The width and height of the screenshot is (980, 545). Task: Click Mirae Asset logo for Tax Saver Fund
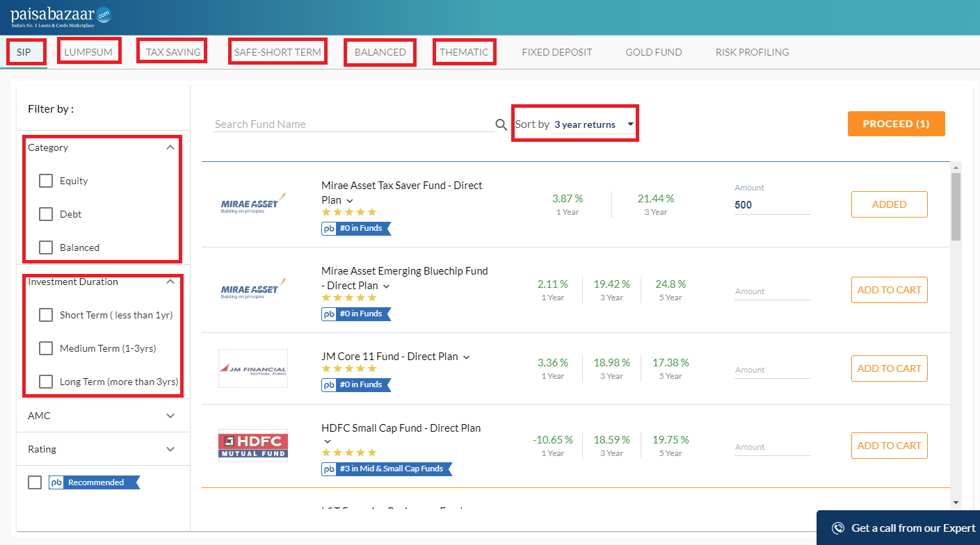pyautogui.click(x=253, y=203)
